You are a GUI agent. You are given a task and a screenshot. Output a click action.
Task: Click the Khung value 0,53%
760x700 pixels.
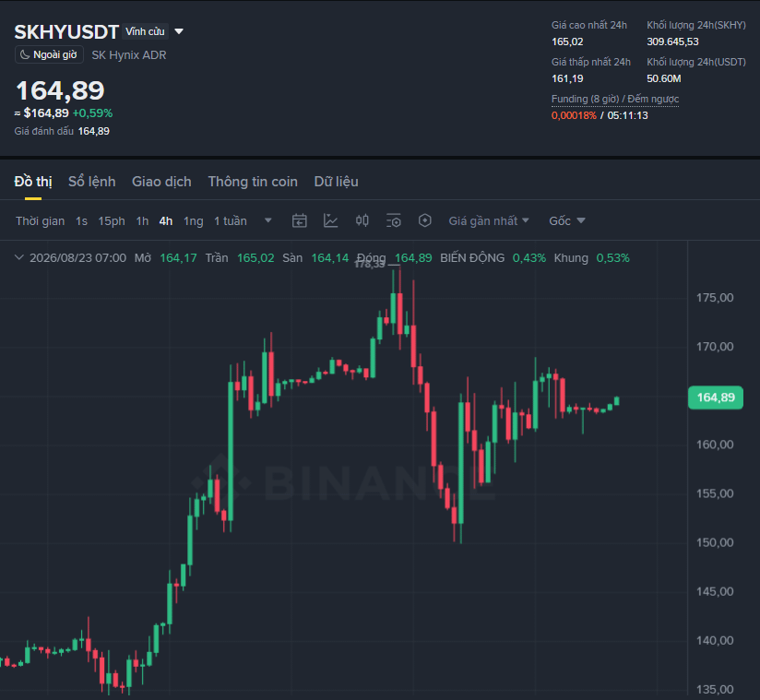click(612, 258)
